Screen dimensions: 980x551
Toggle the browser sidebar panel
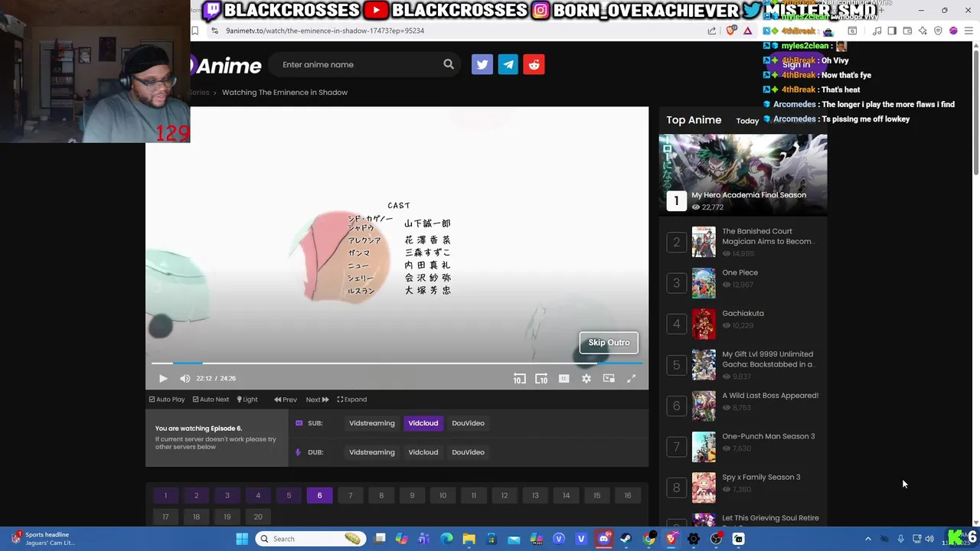892,31
